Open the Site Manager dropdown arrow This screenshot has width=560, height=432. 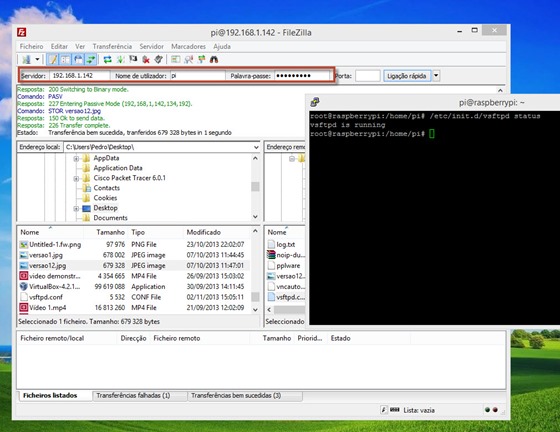[37, 59]
